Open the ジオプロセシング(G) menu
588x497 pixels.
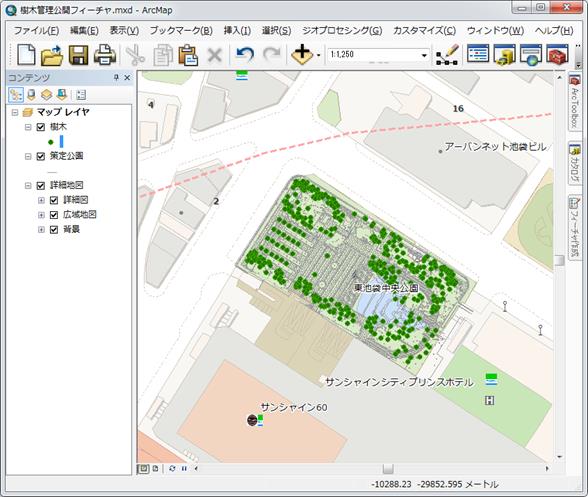click(342, 30)
